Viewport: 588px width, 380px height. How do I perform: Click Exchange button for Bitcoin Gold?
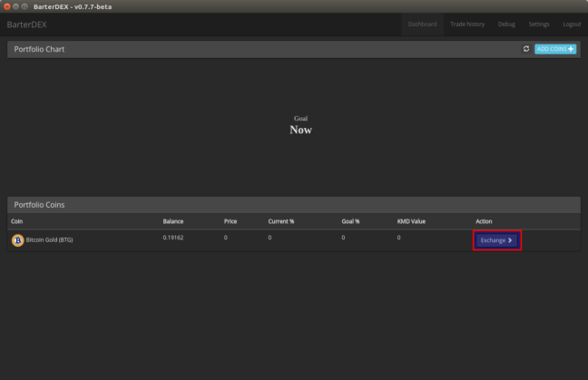(x=496, y=240)
